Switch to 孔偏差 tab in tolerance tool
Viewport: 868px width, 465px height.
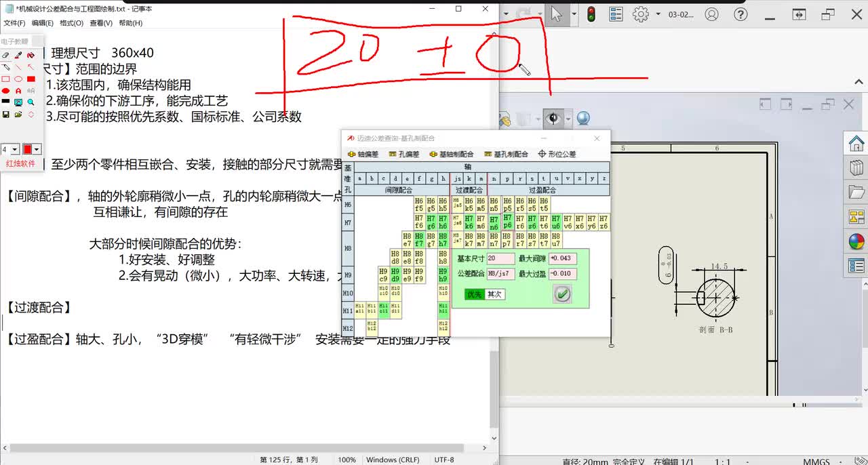pyautogui.click(x=404, y=154)
